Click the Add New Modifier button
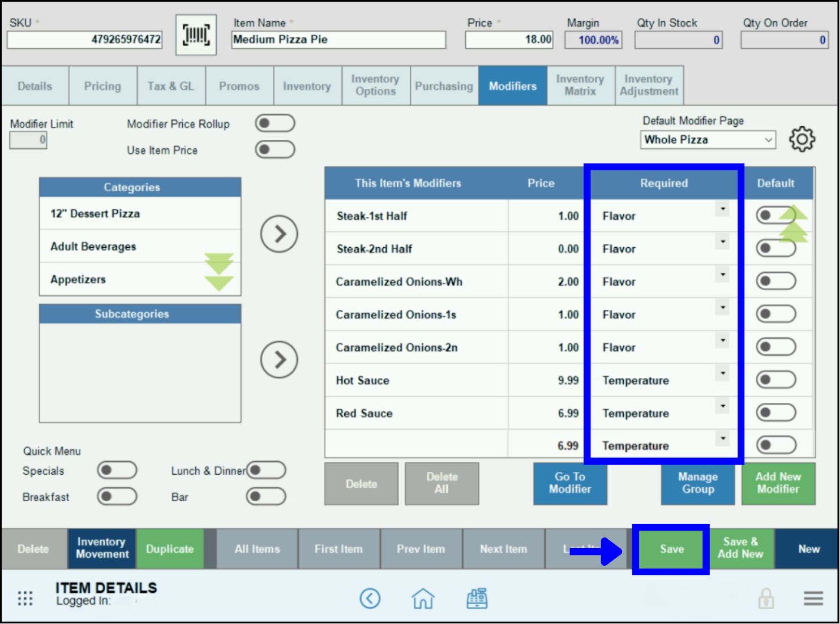 [x=778, y=484]
